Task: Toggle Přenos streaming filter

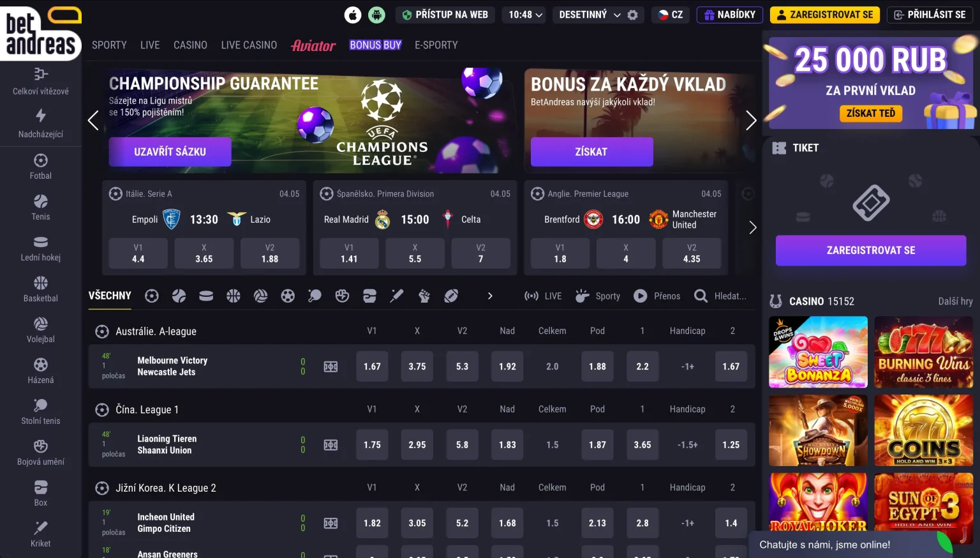Action: click(x=657, y=296)
